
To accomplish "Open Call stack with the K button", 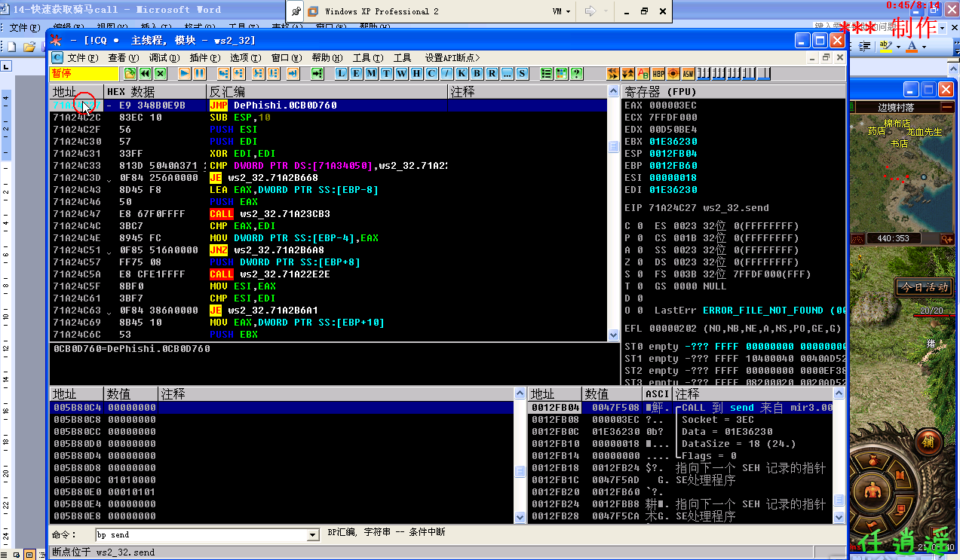I will (x=462, y=73).
